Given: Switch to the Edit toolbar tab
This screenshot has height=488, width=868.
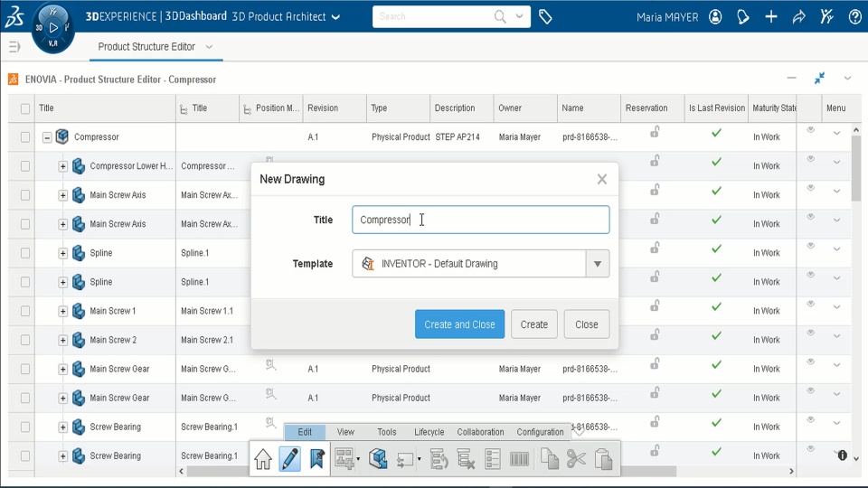Looking at the screenshot, I should (305, 432).
